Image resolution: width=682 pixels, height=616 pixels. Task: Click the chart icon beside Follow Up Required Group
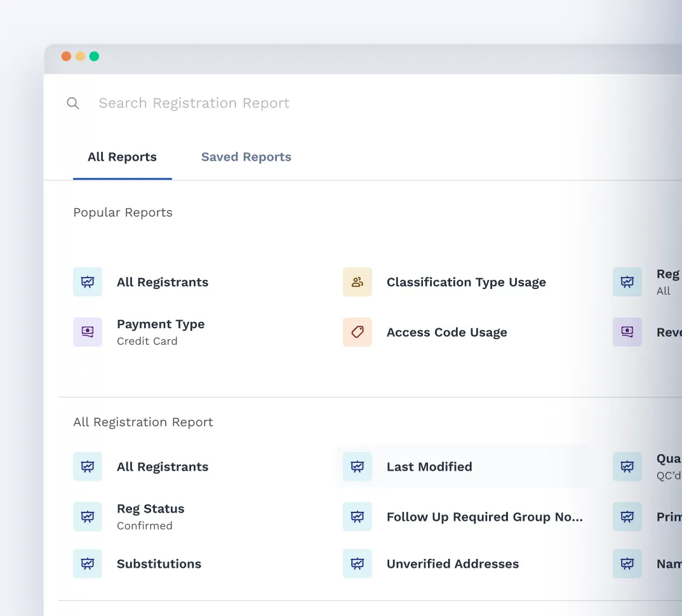(357, 516)
